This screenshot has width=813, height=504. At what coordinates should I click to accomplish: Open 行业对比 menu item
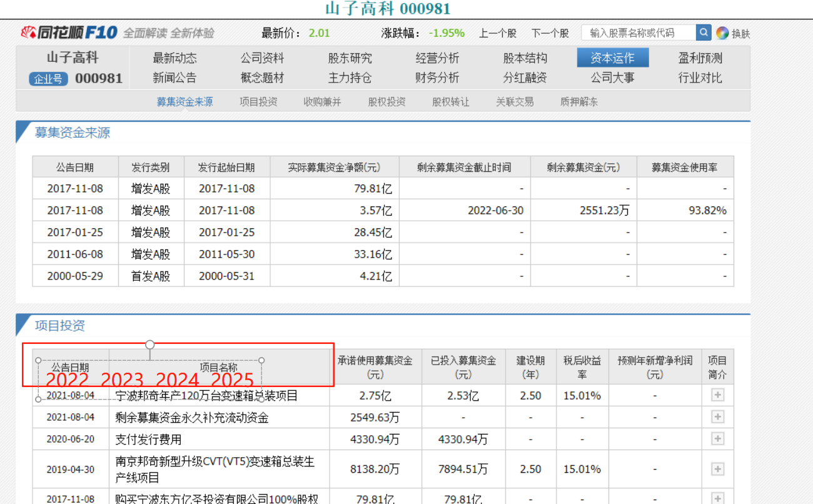700,78
